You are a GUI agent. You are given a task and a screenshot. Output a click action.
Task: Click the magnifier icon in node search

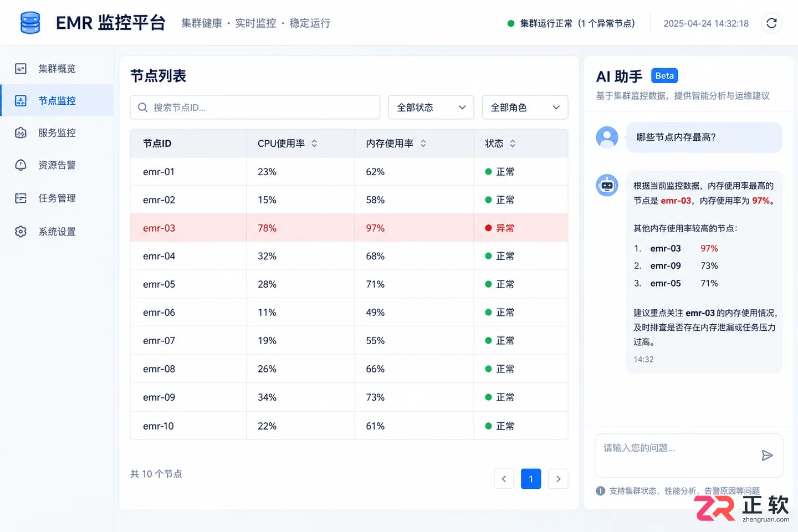[142, 108]
